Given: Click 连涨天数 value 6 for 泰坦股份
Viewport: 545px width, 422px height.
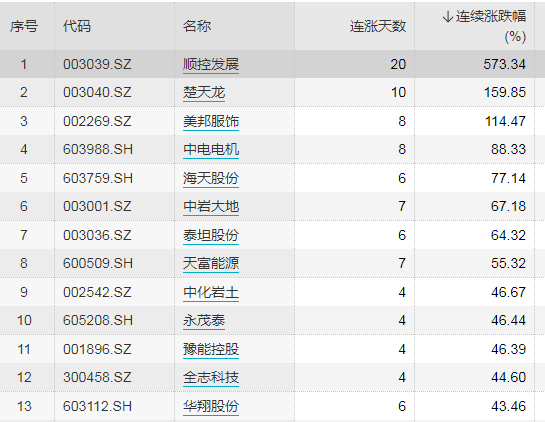Looking at the screenshot, I should [x=402, y=235].
